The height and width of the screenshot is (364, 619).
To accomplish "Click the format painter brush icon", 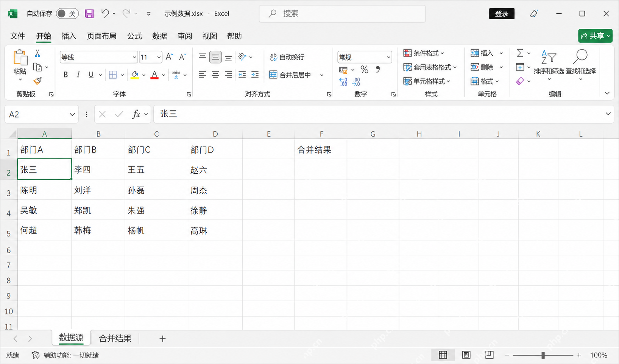I will click(x=37, y=81).
